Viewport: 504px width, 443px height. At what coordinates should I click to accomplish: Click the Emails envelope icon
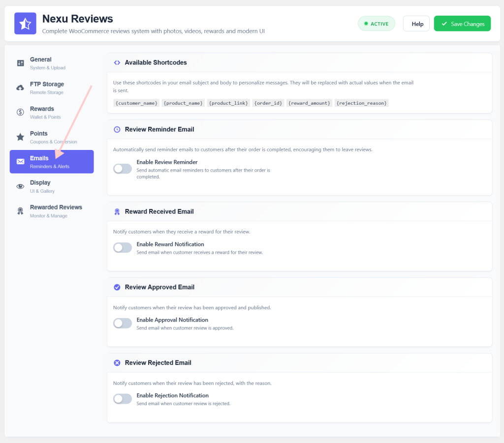coord(20,161)
